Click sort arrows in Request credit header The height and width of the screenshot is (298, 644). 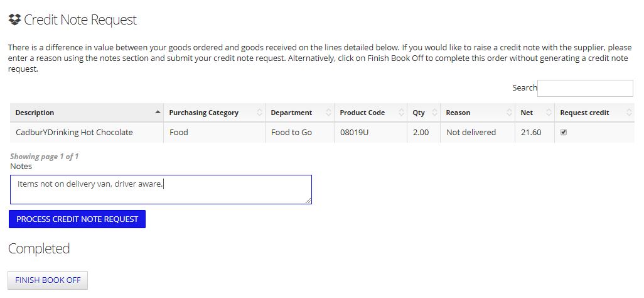tap(629, 113)
